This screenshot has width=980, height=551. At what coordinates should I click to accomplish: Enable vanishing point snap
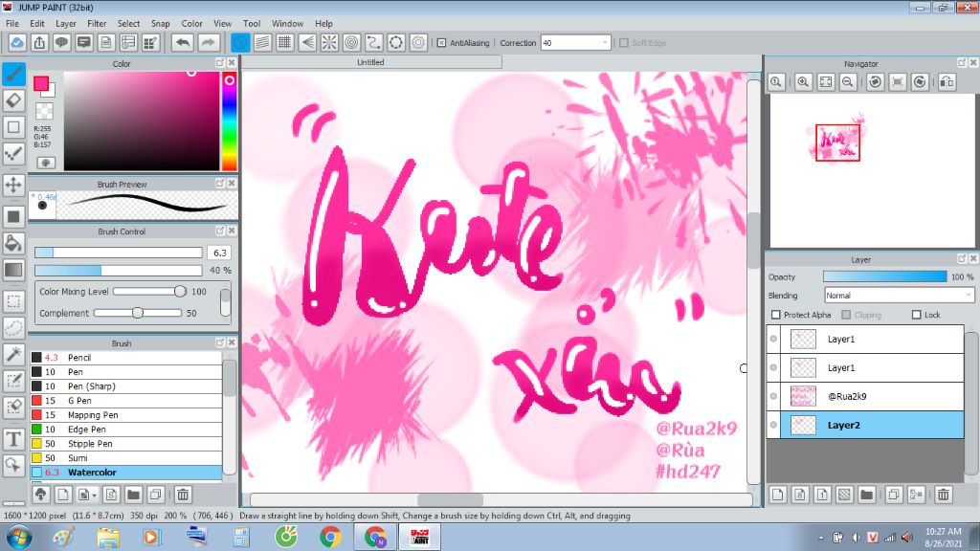coord(307,42)
